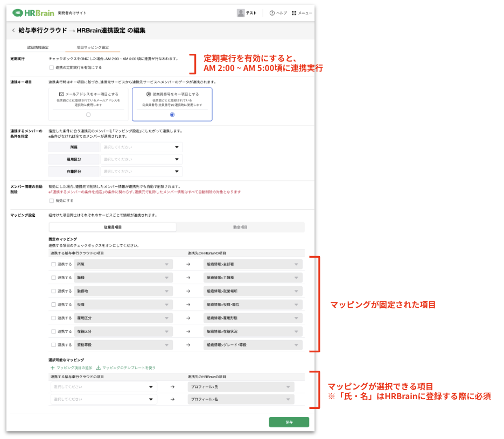Open the 所属 condition dropdown
The image size is (504, 439).
pos(141,147)
